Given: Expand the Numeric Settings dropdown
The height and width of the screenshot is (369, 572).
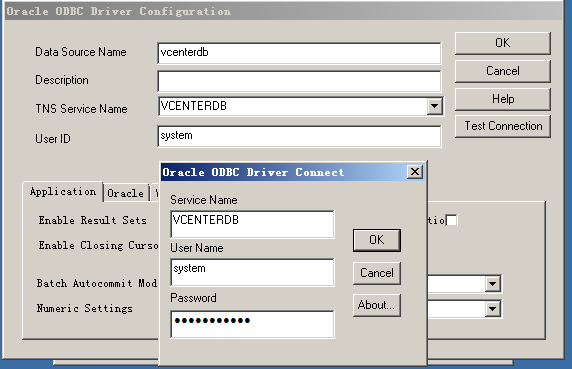Looking at the screenshot, I should (x=492, y=309).
